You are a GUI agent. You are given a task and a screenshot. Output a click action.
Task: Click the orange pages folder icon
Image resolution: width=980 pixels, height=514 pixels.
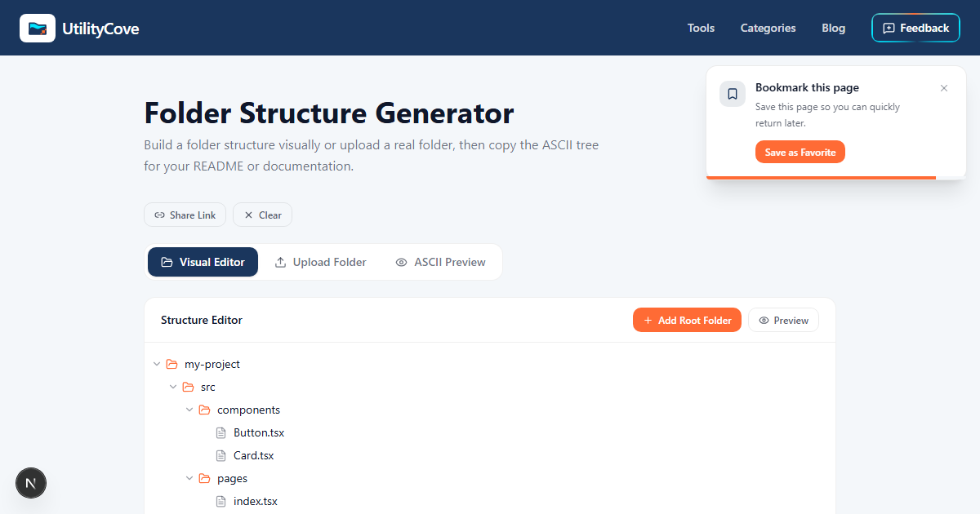point(204,479)
